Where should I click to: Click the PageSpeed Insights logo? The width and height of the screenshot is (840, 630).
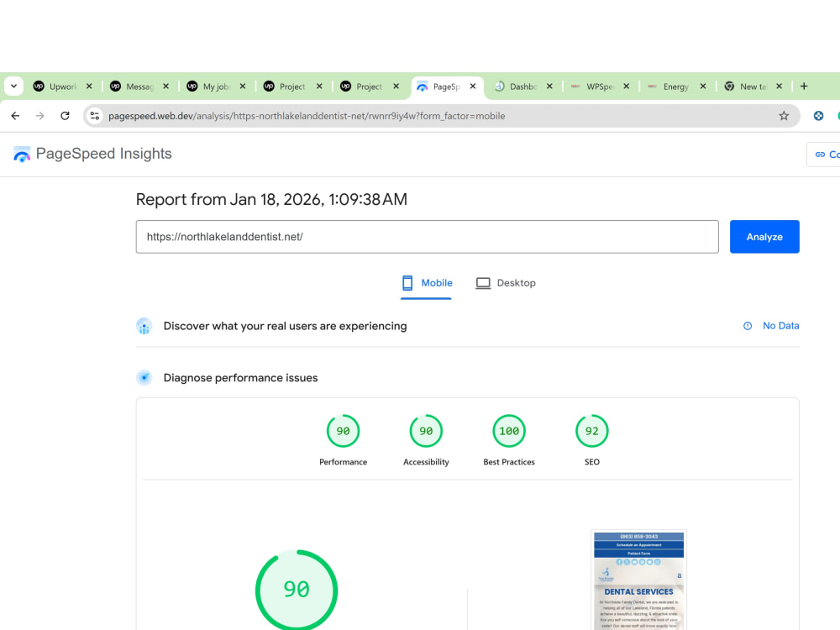coord(22,155)
